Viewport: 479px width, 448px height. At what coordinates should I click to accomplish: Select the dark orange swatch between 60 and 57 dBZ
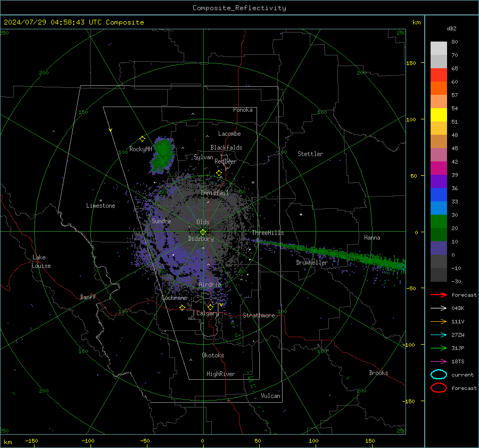[x=439, y=88]
